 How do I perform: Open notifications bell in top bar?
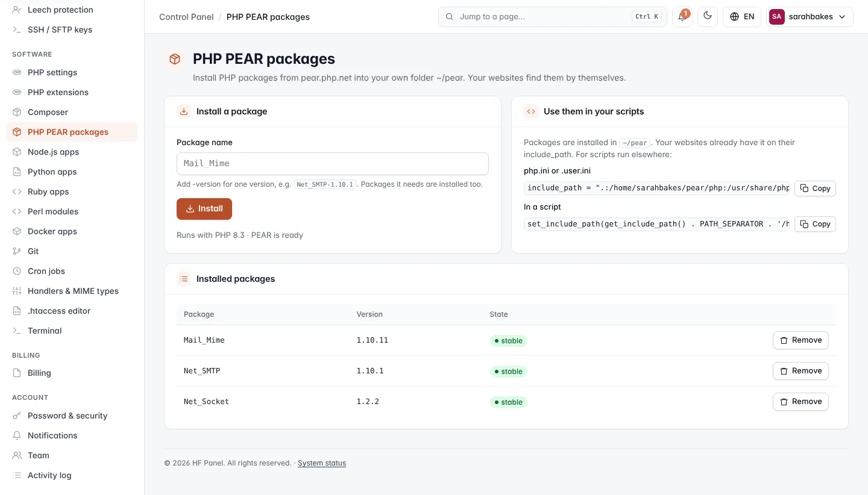point(682,17)
